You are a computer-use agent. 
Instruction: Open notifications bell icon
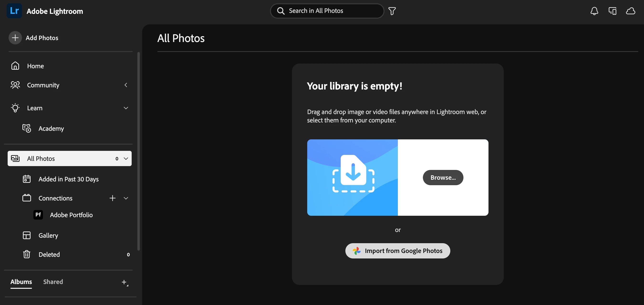click(594, 11)
